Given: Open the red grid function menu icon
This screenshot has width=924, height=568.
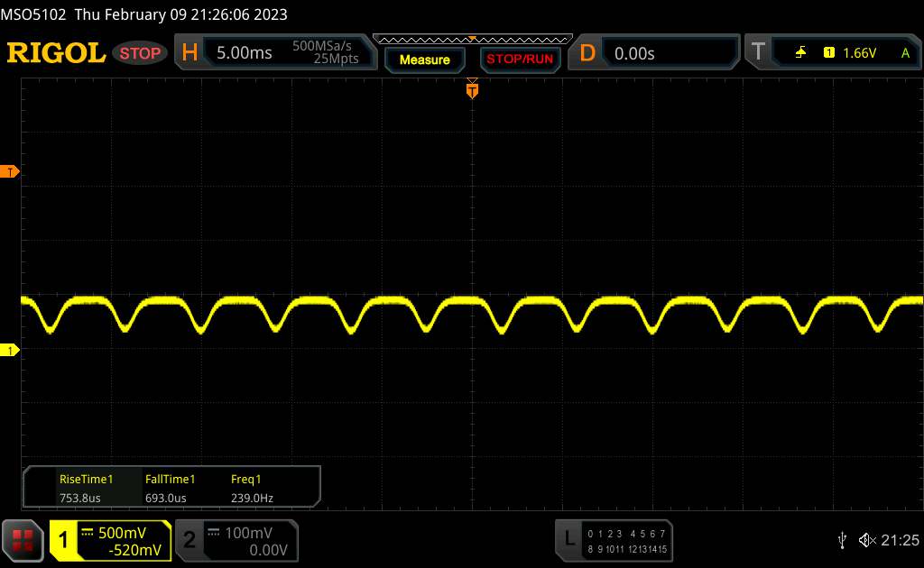Looking at the screenshot, I should (x=22, y=539).
